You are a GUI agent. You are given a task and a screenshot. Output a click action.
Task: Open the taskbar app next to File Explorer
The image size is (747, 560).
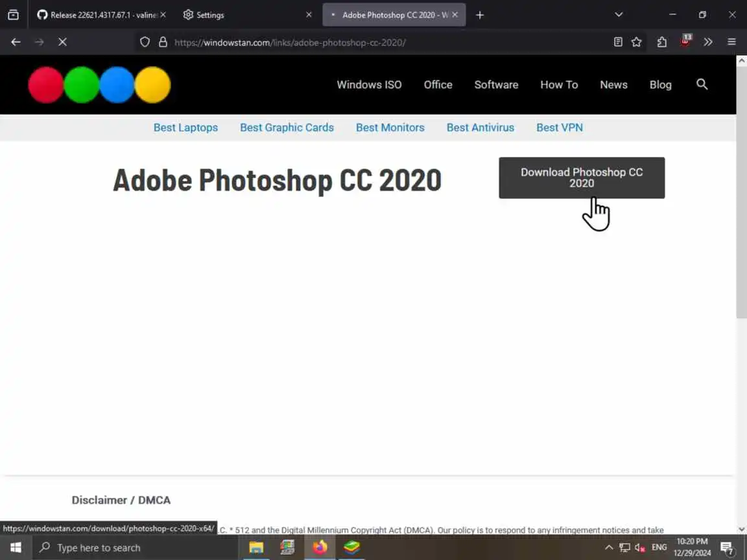pyautogui.click(x=287, y=548)
